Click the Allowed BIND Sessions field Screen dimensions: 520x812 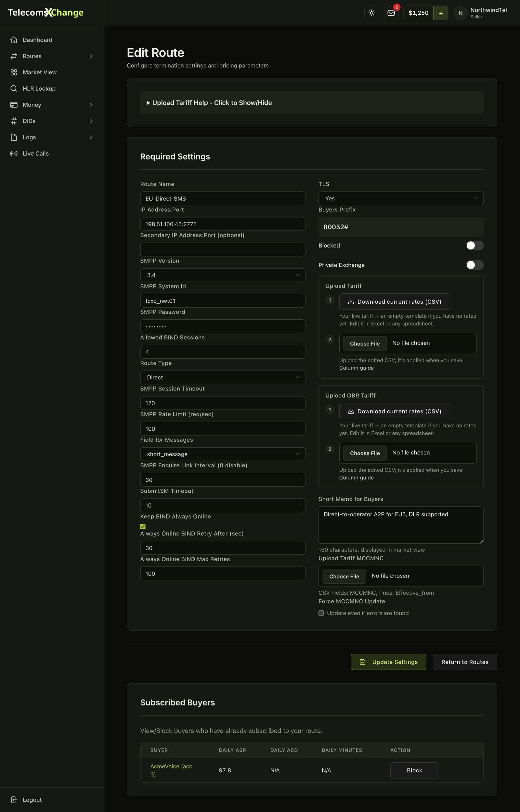(223, 352)
